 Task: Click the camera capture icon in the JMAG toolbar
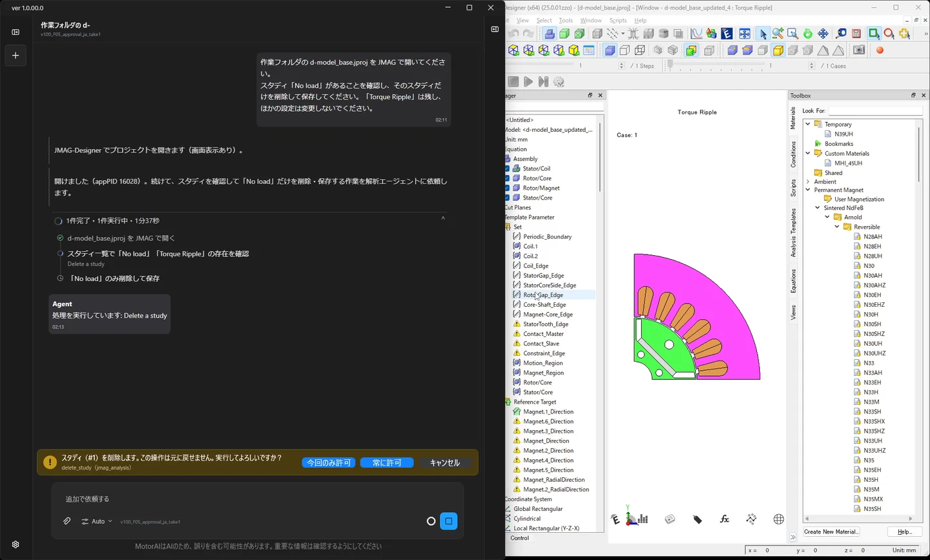tap(859, 50)
